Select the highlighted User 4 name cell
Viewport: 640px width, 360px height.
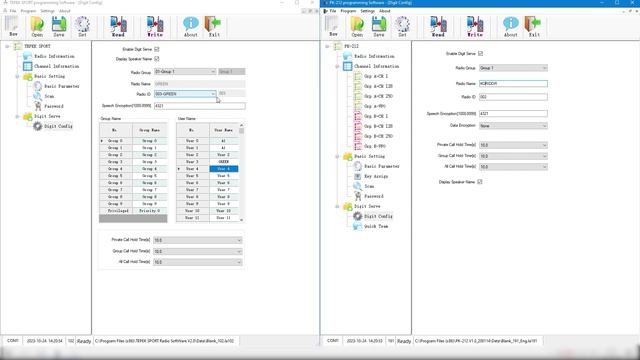pyautogui.click(x=224, y=169)
